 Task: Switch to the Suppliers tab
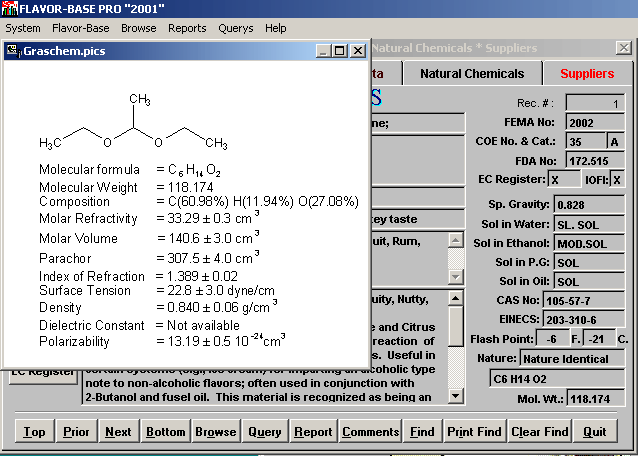587,74
